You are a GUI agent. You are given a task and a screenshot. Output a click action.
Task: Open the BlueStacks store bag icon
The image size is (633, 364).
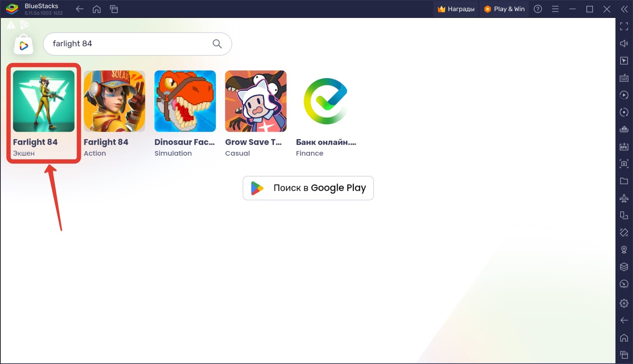point(24,45)
